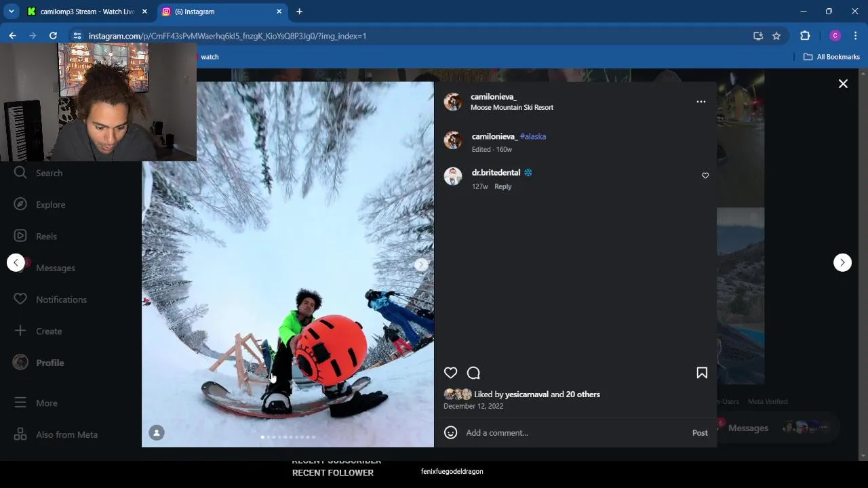Advance to next carousel photo
The image size is (868, 488).
coord(420,264)
